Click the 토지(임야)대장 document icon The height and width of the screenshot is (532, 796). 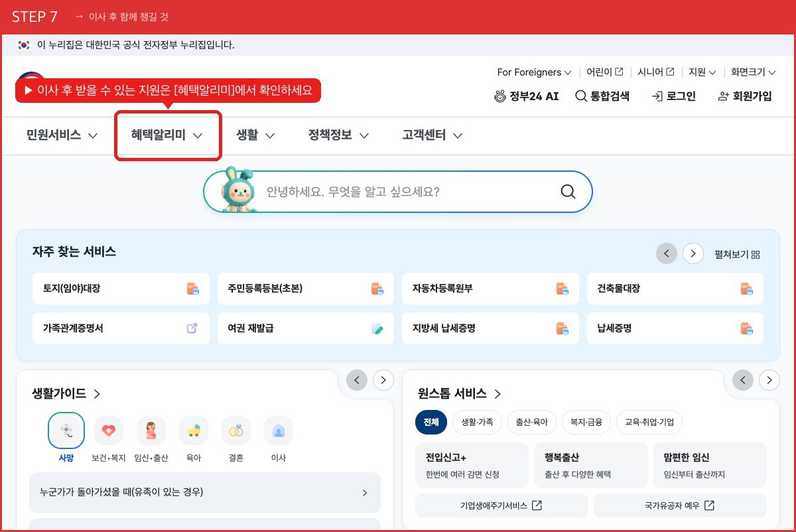[192, 289]
